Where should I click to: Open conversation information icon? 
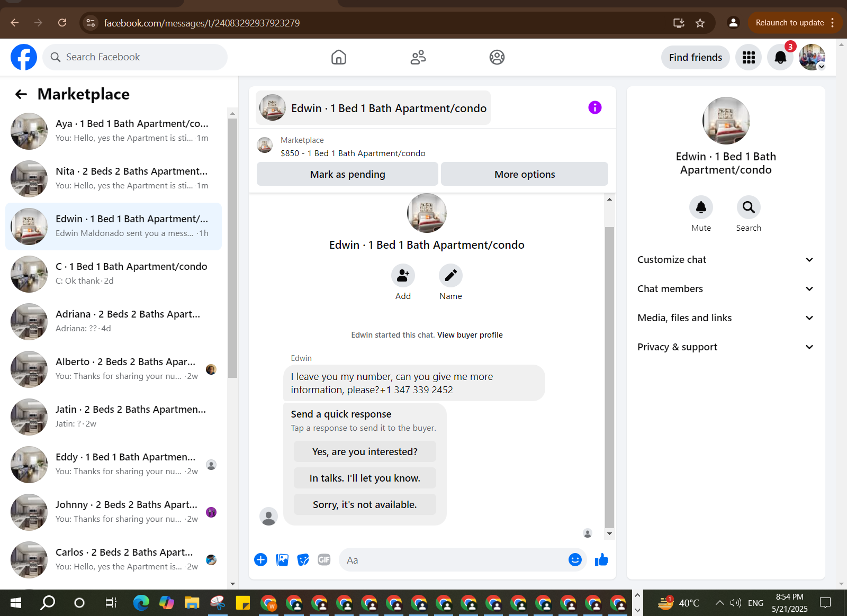[595, 107]
